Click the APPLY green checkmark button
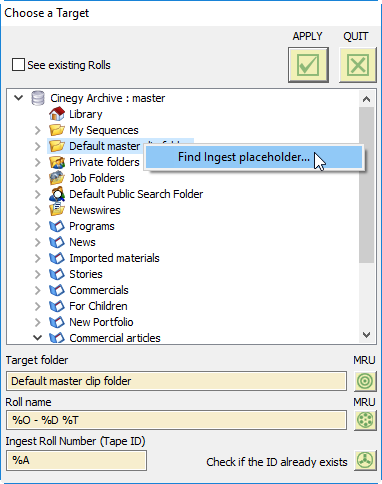Screen dimensions: 382x484 click(308, 65)
